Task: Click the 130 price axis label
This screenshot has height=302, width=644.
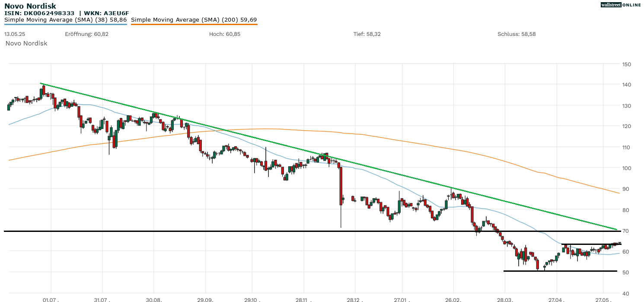Action: (x=626, y=106)
